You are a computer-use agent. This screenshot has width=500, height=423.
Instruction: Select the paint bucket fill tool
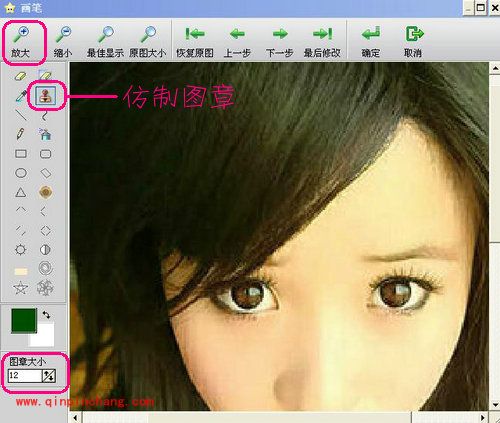pos(45,134)
